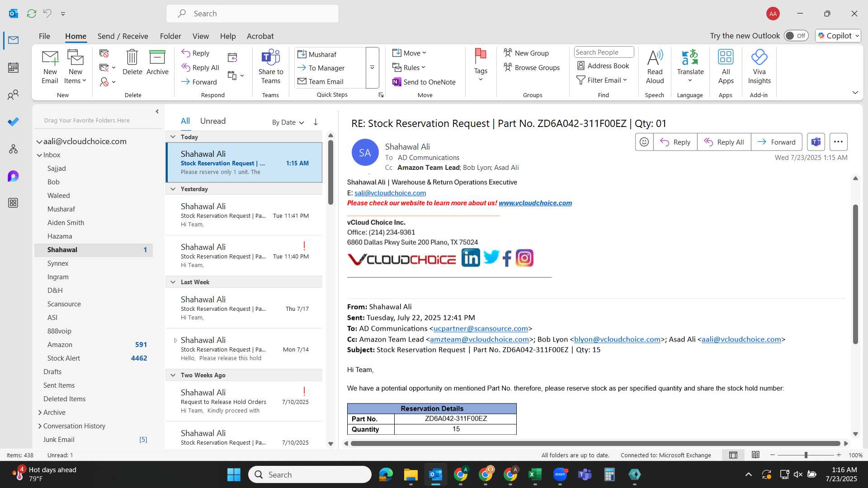Click the Instagram icon in signature

pos(524,258)
